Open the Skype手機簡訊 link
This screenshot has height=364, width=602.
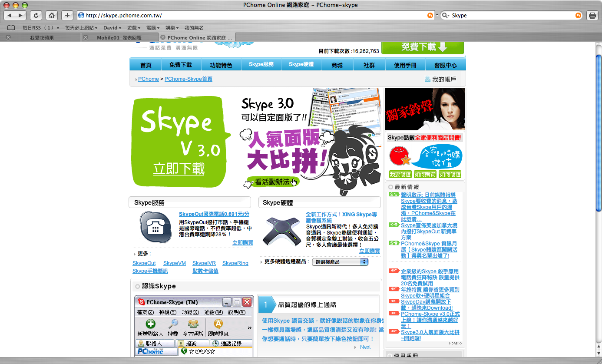(150, 271)
